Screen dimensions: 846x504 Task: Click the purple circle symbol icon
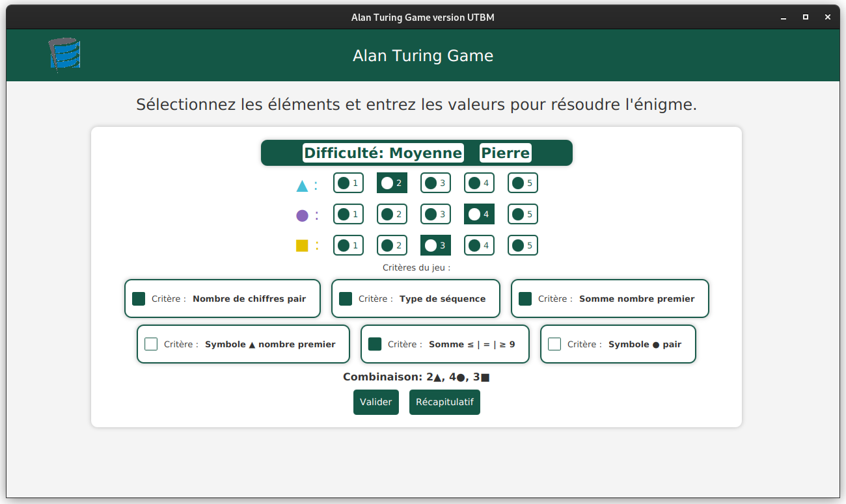302,216
